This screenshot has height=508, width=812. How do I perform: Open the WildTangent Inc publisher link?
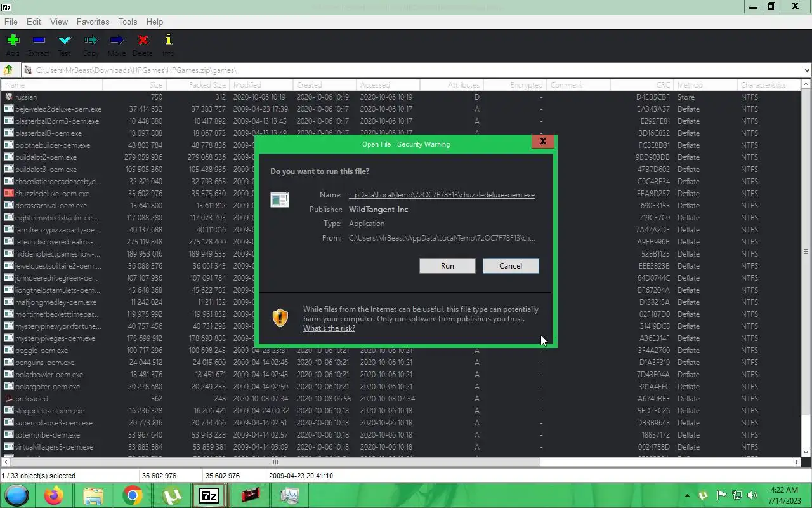tap(378, 210)
